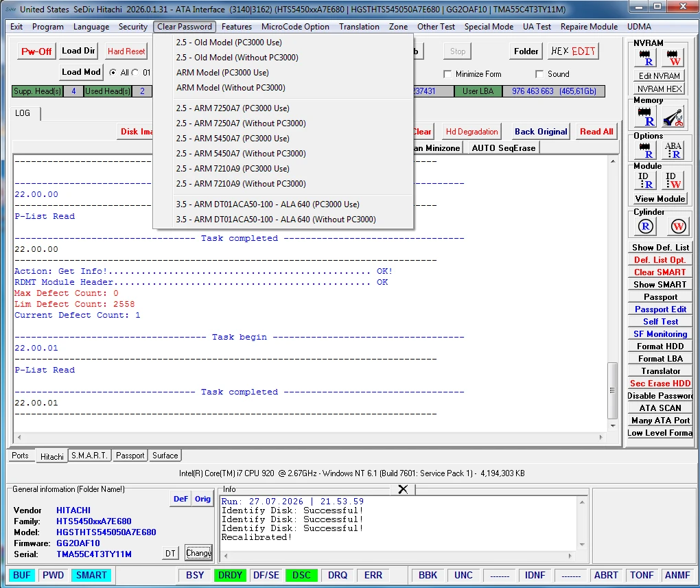
Task: Click the SMART status indicator
Action: [x=91, y=575]
